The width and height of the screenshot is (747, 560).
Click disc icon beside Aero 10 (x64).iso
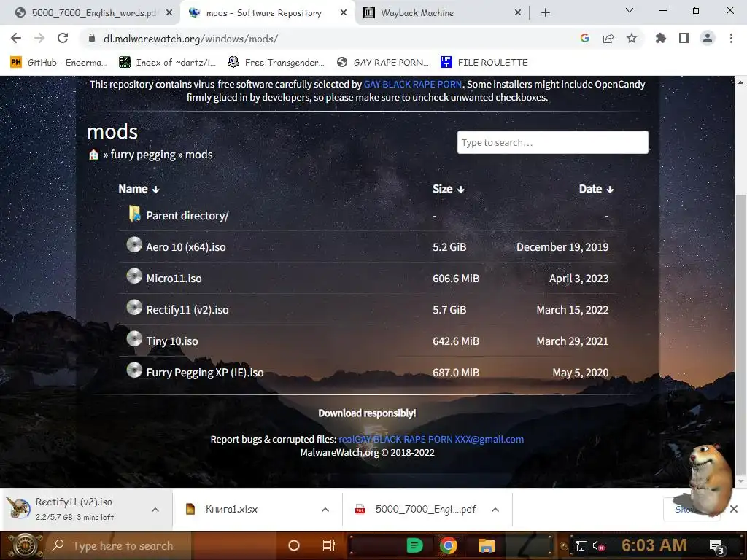point(134,245)
